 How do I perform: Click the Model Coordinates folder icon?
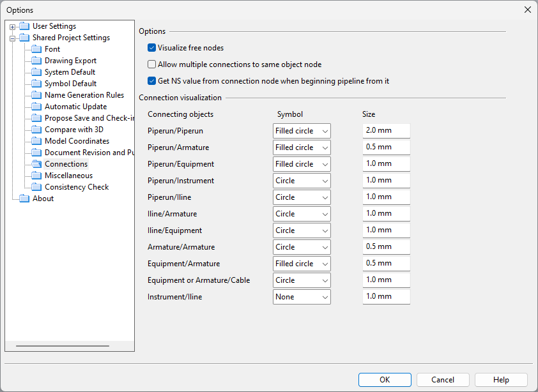tap(36, 141)
